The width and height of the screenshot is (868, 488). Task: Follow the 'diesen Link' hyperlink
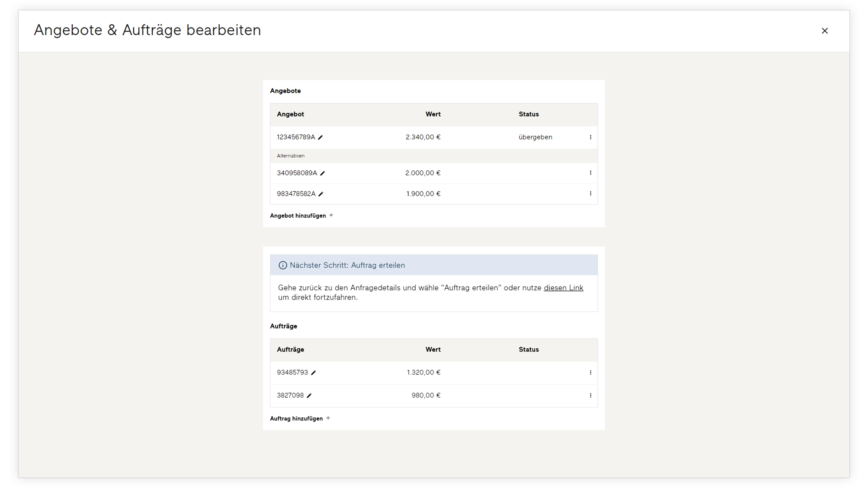click(x=563, y=288)
